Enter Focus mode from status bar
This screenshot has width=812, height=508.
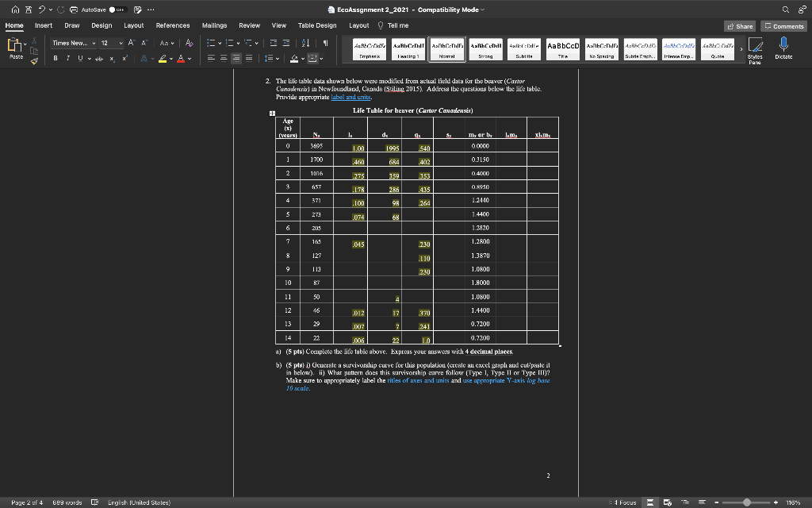pyautogui.click(x=624, y=502)
